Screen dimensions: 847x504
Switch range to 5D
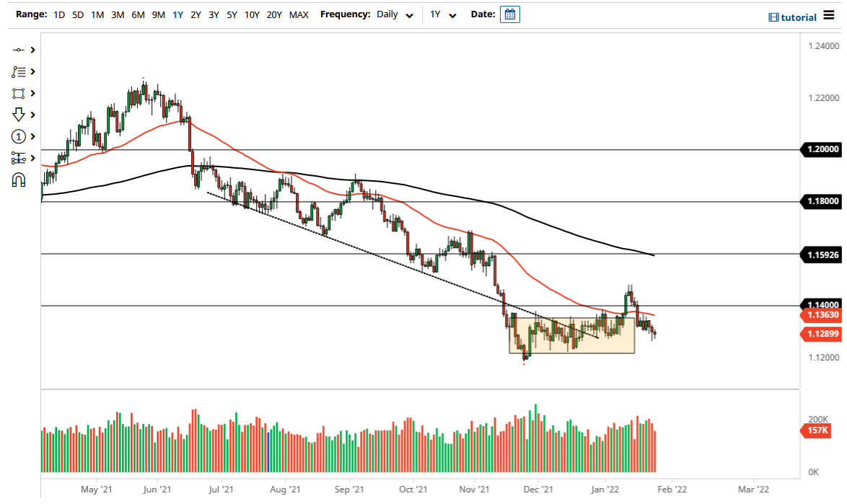tap(78, 14)
